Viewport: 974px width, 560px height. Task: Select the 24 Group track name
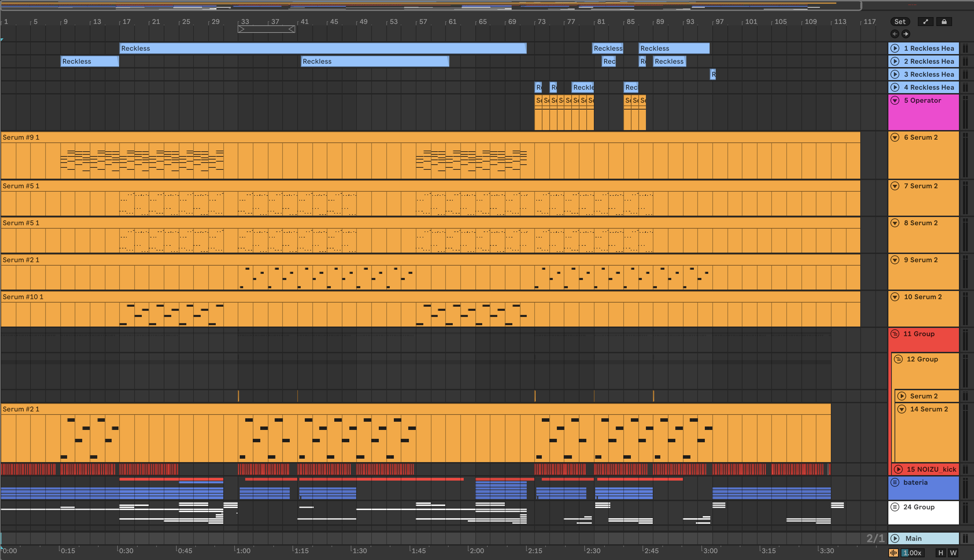919,507
